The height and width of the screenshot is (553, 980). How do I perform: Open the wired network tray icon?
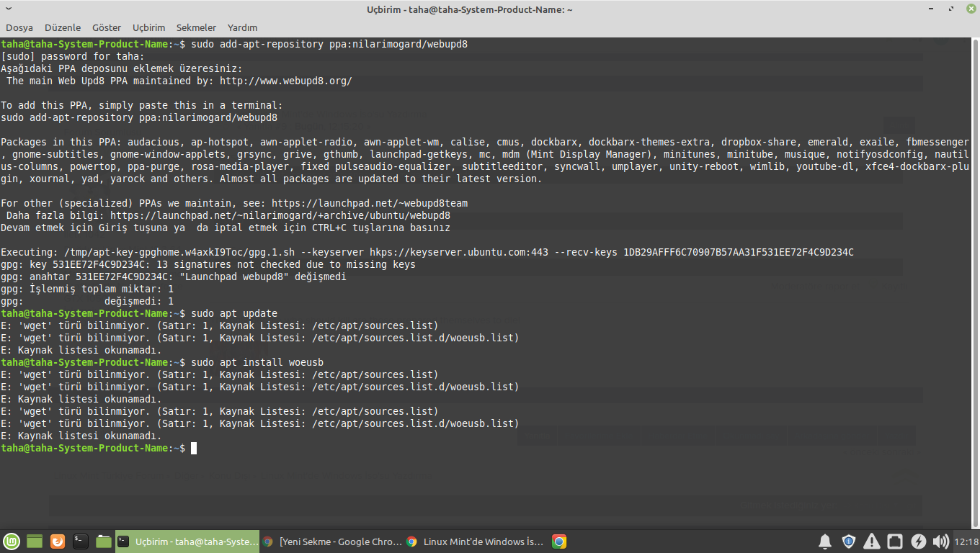[895, 541]
